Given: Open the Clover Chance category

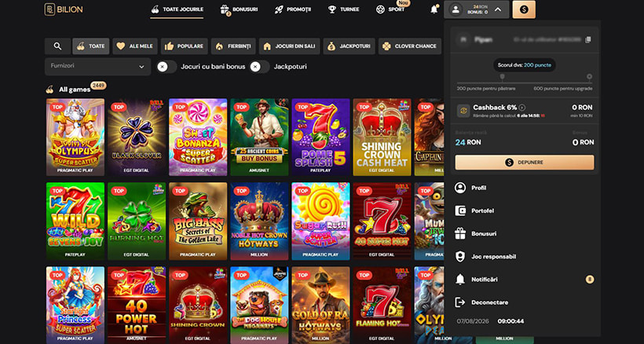Looking at the screenshot, I should coord(410,46).
